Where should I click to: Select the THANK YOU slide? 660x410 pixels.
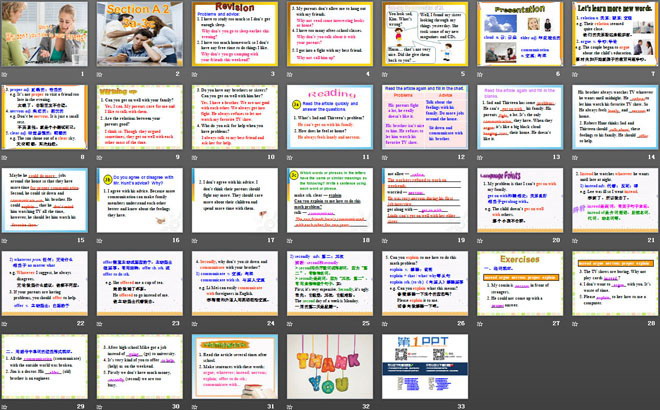[x=330, y=367]
